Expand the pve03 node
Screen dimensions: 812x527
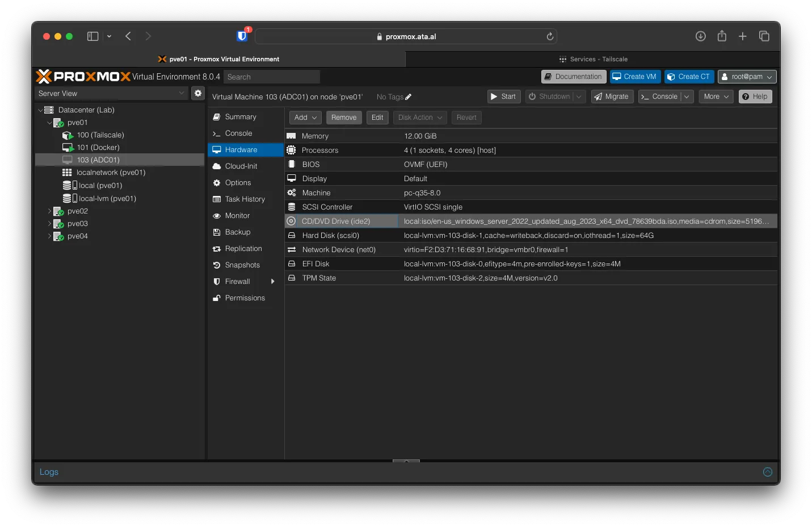pyautogui.click(x=49, y=224)
